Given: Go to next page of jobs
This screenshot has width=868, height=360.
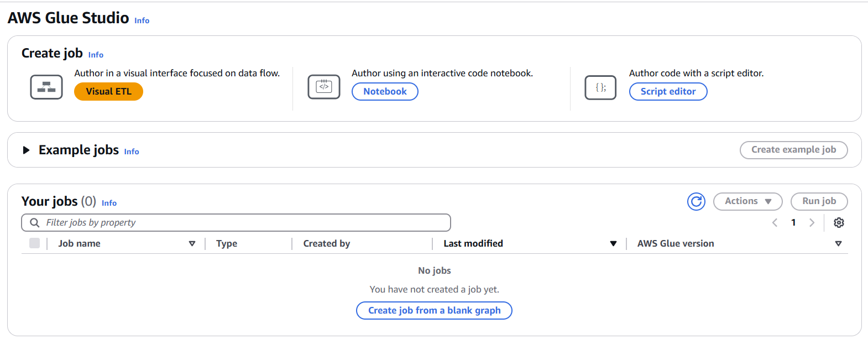Looking at the screenshot, I should (812, 222).
